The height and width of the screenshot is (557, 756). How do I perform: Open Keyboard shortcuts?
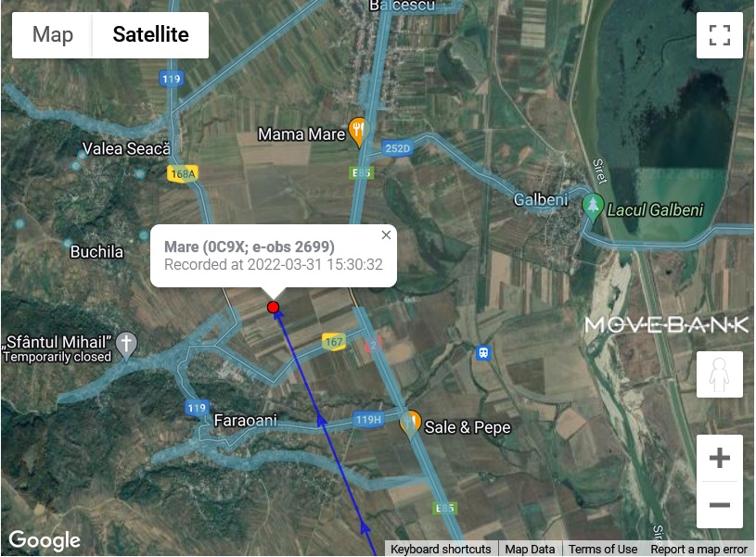point(441,550)
